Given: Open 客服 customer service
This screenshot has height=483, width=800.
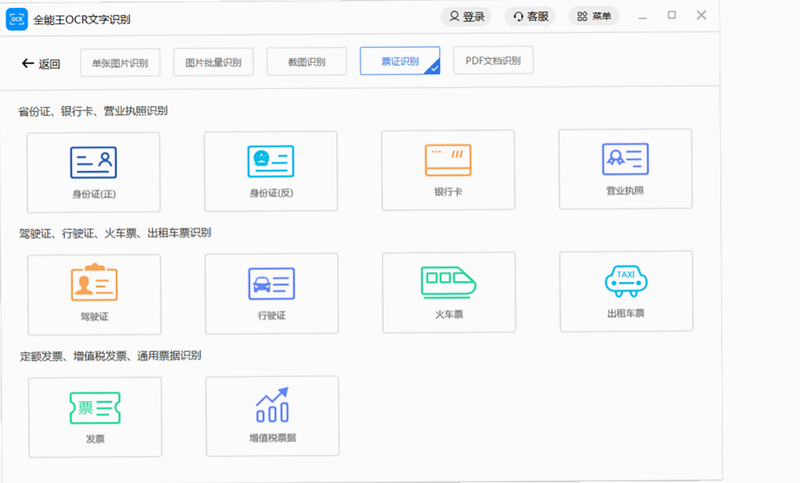Looking at the screenshot, I should pos(530,16).
